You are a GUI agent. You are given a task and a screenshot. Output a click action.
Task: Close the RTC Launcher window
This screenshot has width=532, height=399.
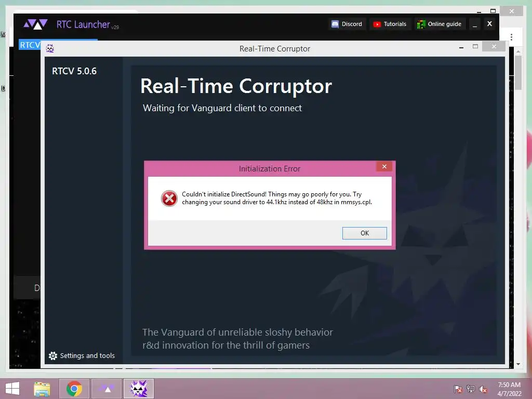489,24
